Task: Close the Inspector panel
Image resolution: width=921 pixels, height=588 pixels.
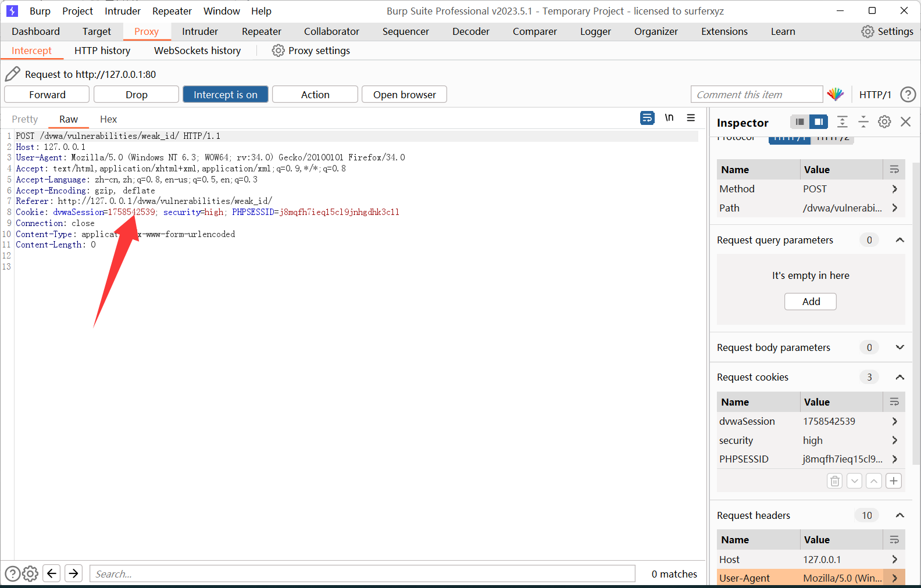Action: pos(905,122)
